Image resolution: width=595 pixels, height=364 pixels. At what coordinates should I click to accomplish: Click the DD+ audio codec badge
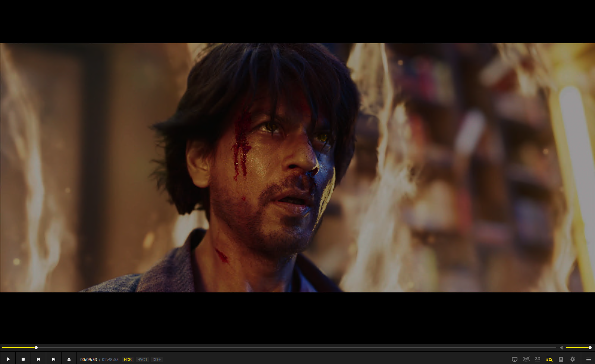click(157, 360)
